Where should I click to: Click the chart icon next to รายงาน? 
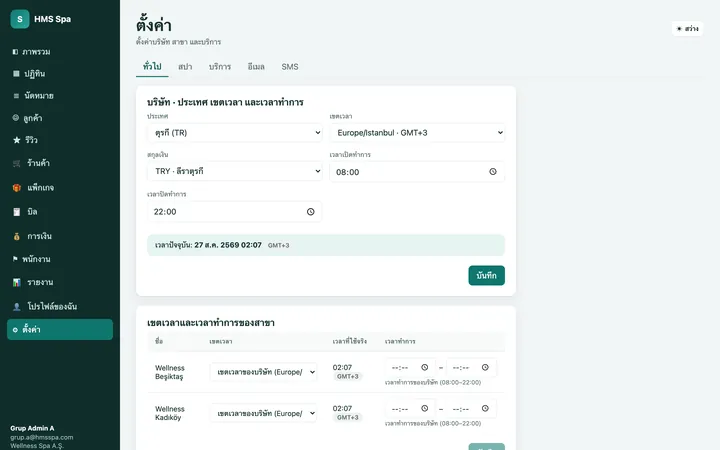(x=17, y=282)
